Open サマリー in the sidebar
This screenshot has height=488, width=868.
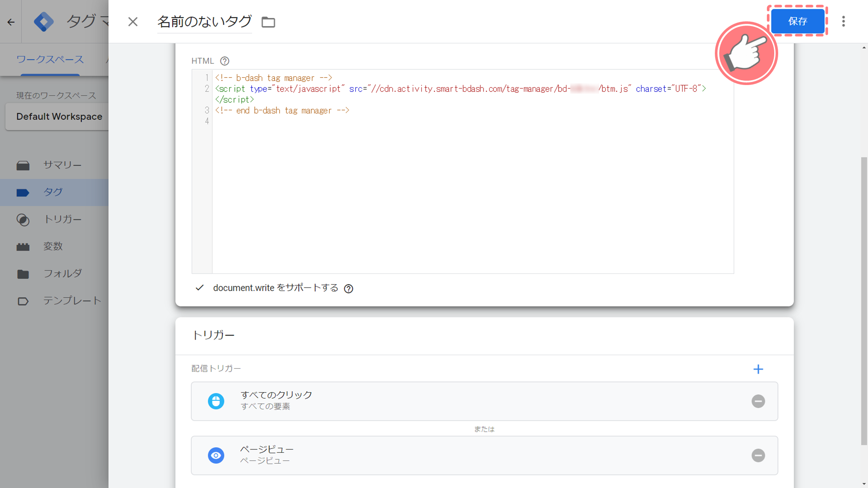(54, 165)
